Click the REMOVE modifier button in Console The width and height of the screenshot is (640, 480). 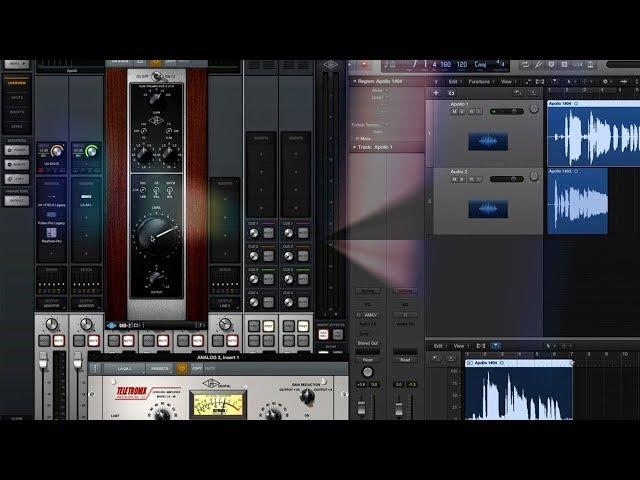click(17, 164)
